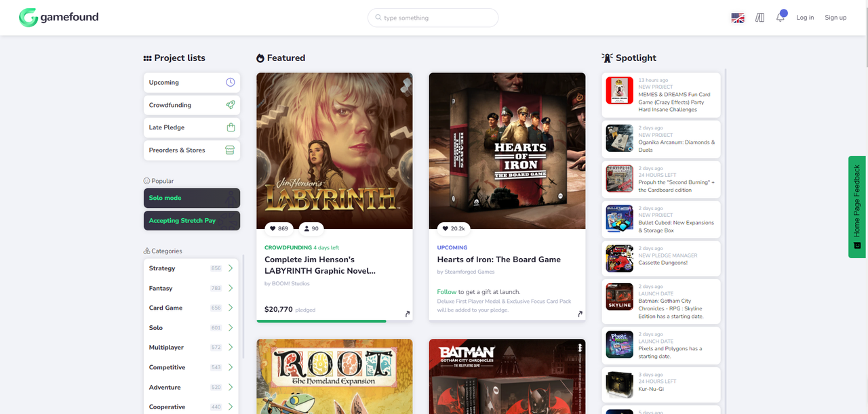The width and height of the screenshot is (868, 414).
Task: Click the Cassette Dungeons spotlight thumbnail
Action: [x=619, y=259]
